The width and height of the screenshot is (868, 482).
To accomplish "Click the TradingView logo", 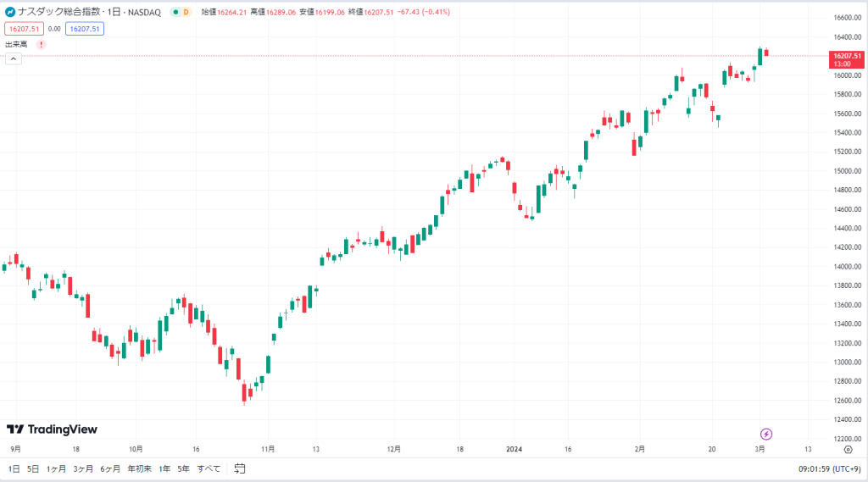I will click(x=52, y=429).
